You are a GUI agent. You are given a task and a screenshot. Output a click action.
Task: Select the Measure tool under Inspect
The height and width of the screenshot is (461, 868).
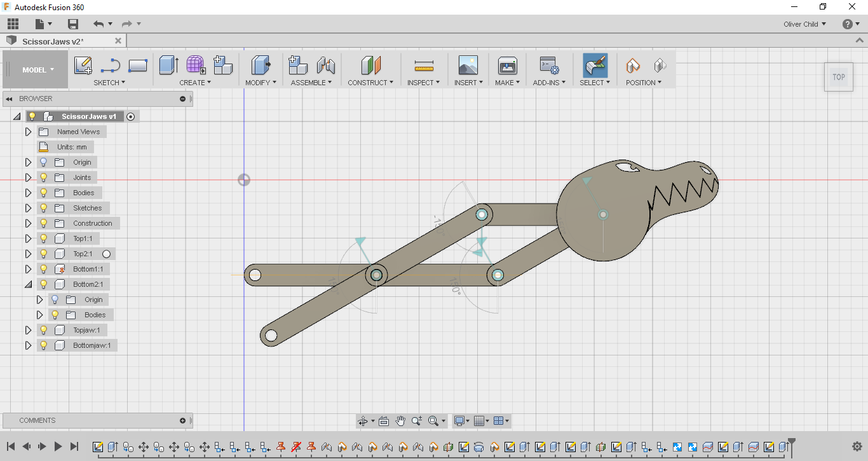(423, 65)
